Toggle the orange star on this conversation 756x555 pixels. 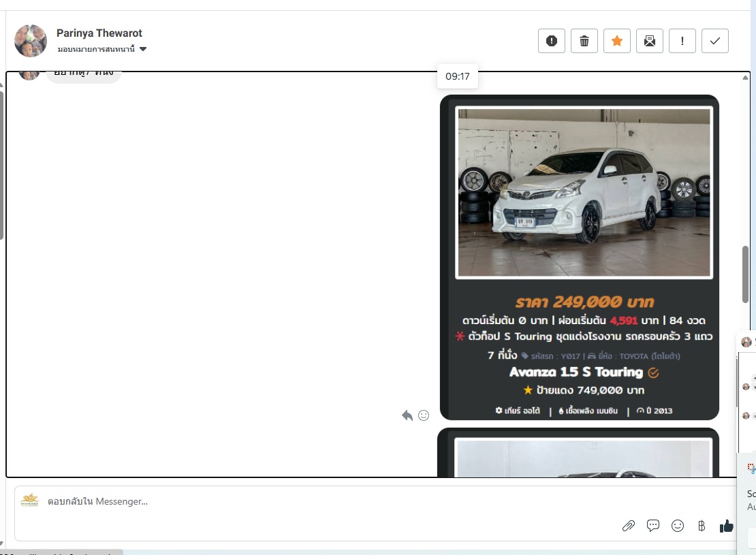617,41
